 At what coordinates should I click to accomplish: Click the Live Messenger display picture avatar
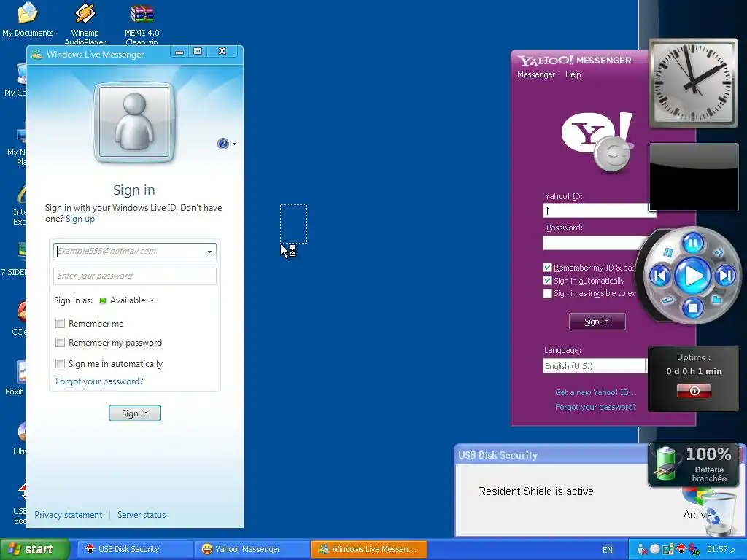[134, 122]
